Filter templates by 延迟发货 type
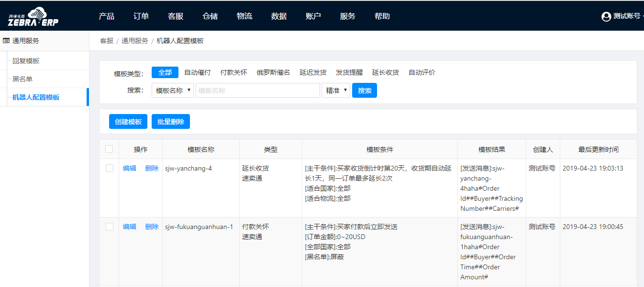The image size is (644, 287). [x=313, y=72]
